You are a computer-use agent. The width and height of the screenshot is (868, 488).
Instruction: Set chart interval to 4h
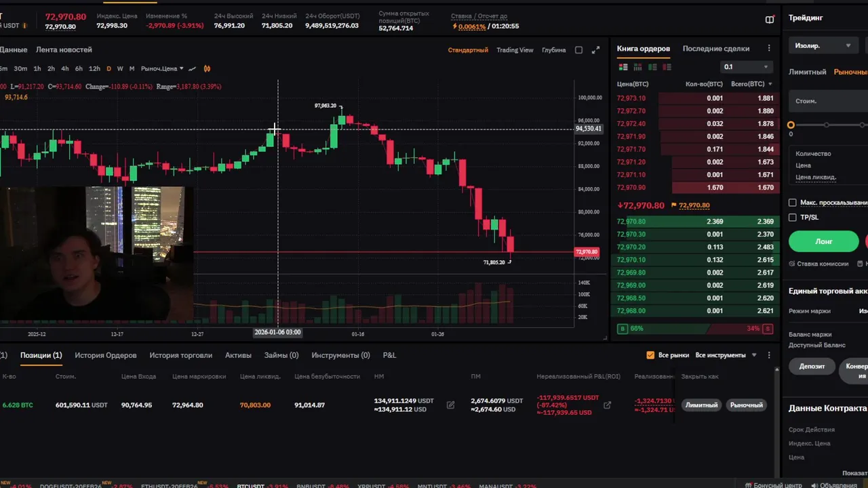point(64,68)
